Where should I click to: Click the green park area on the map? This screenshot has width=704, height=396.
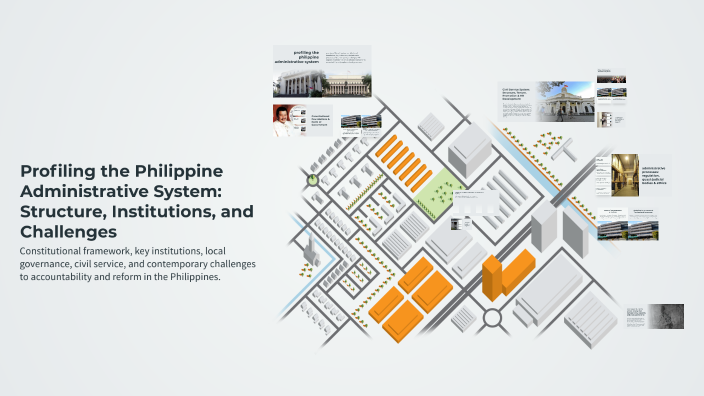(440, 194)
